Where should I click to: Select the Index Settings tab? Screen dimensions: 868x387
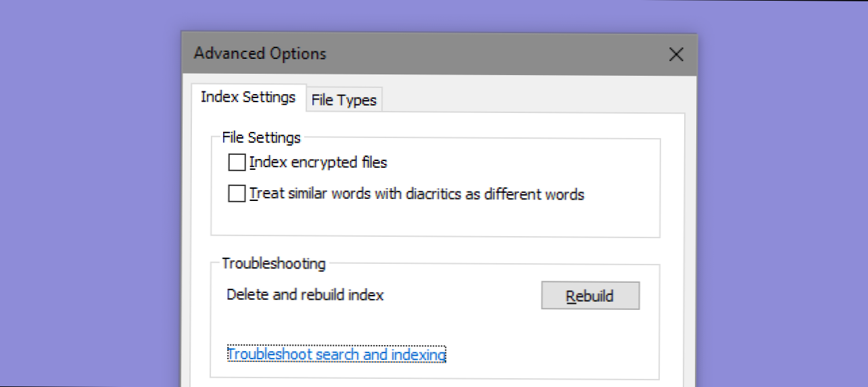(x=248, y=97)
